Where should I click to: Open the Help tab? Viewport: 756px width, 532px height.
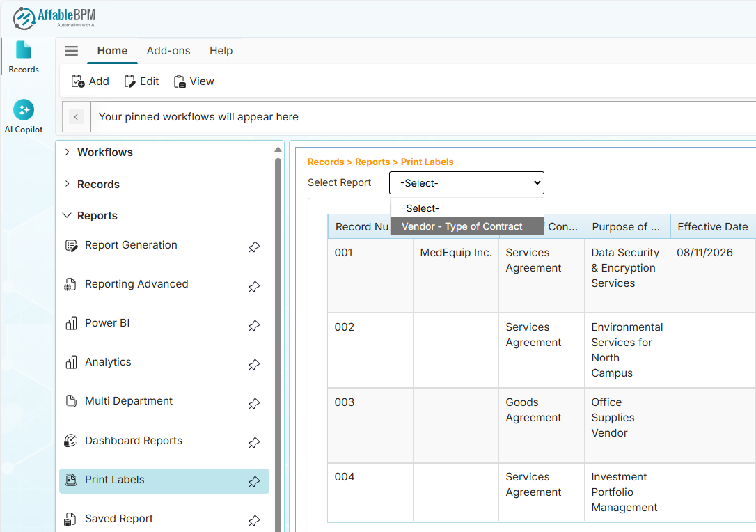[221, 51]
